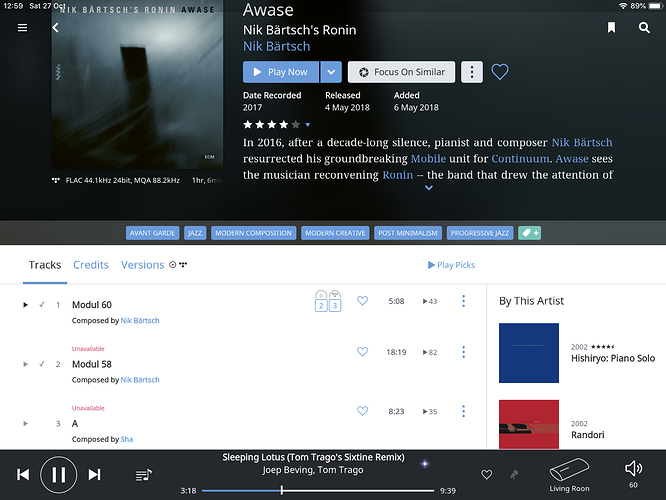This screenshot has height=500, width=666.
Task: Open Mobile link in review
Action: [x=428, y=158]
